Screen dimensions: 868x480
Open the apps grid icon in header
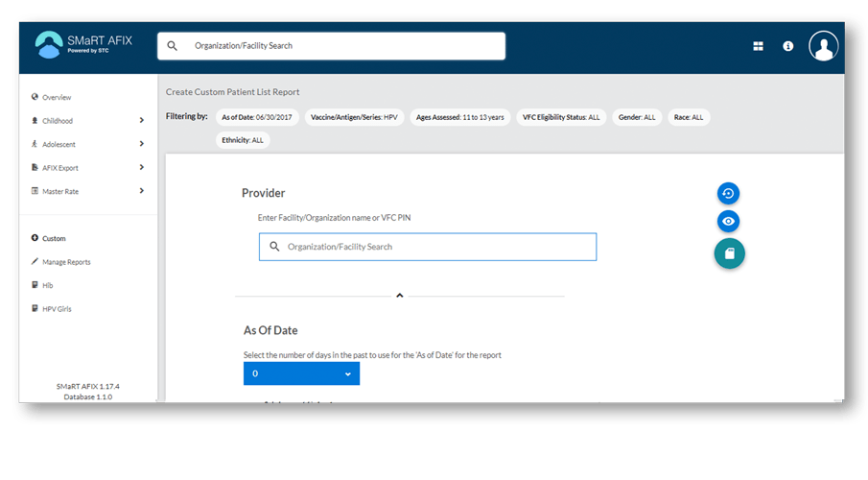[758, 46]
